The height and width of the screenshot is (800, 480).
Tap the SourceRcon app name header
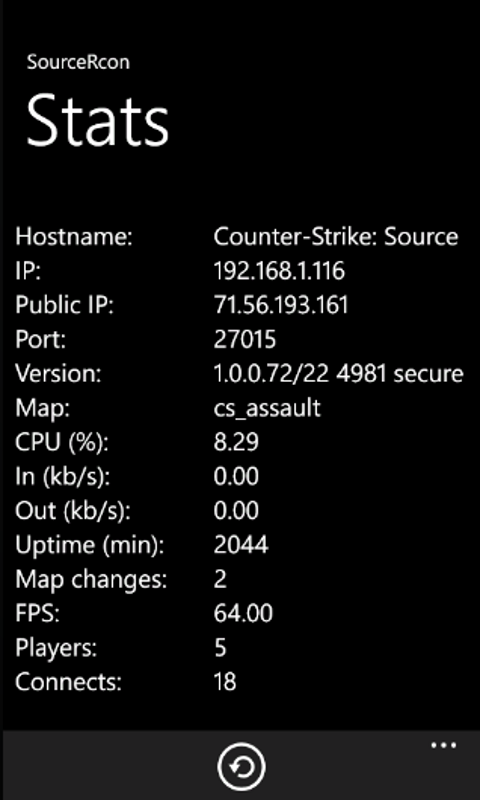(78, 62)
